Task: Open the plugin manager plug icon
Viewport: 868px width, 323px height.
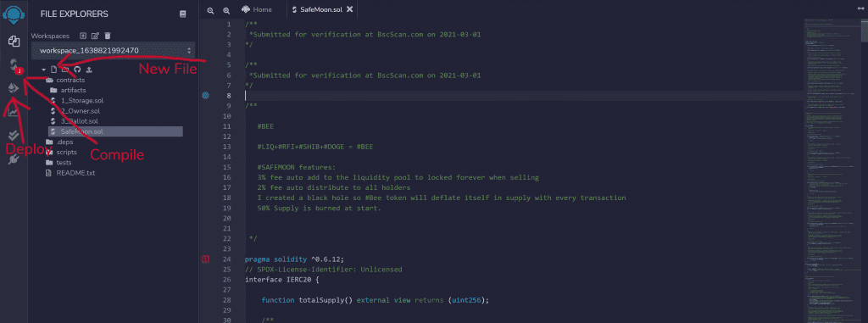Action: [x=14, y=159]
